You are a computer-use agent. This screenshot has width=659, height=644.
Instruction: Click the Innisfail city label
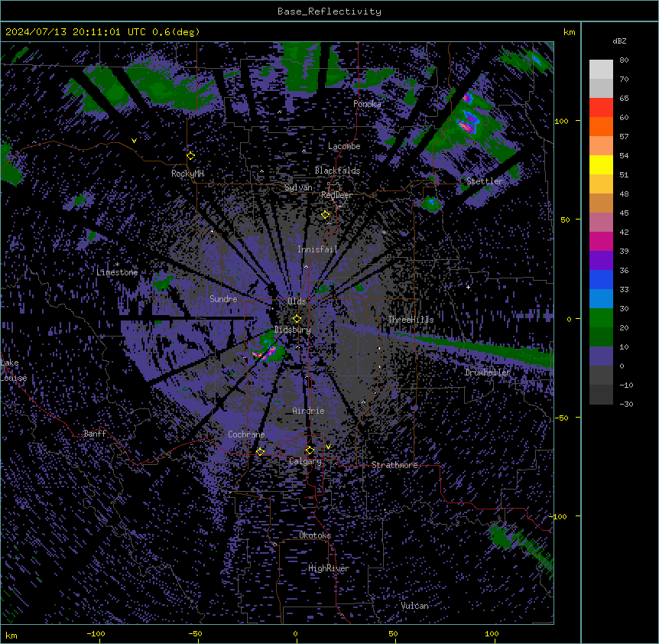(x=317, y=249)
